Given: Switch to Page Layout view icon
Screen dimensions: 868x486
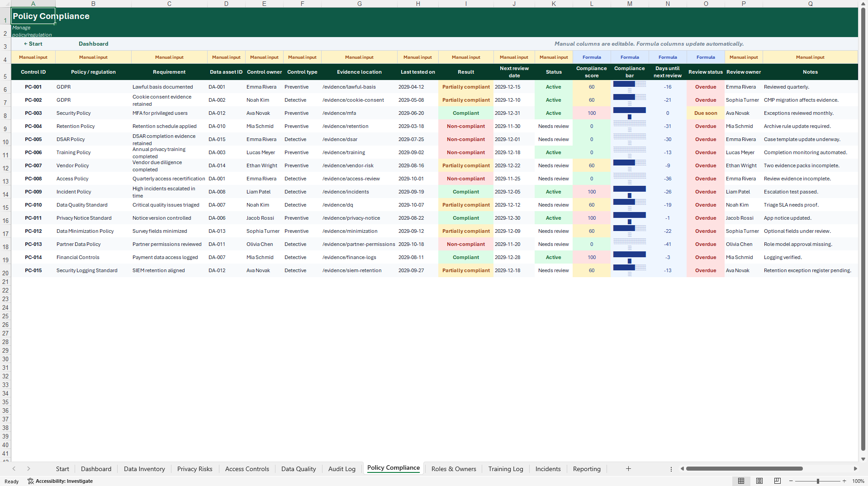Looking at the screenshot, I should (x=759, y=481).
